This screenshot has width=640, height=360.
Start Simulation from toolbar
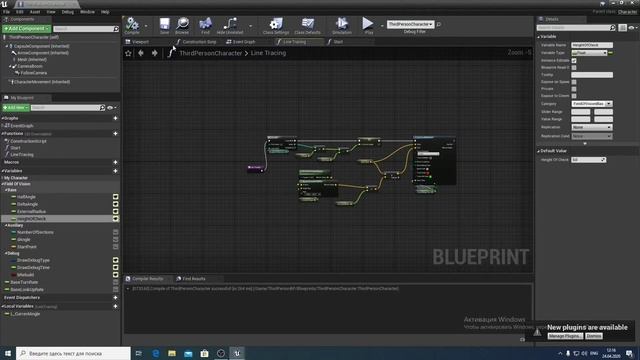[342, 25]
